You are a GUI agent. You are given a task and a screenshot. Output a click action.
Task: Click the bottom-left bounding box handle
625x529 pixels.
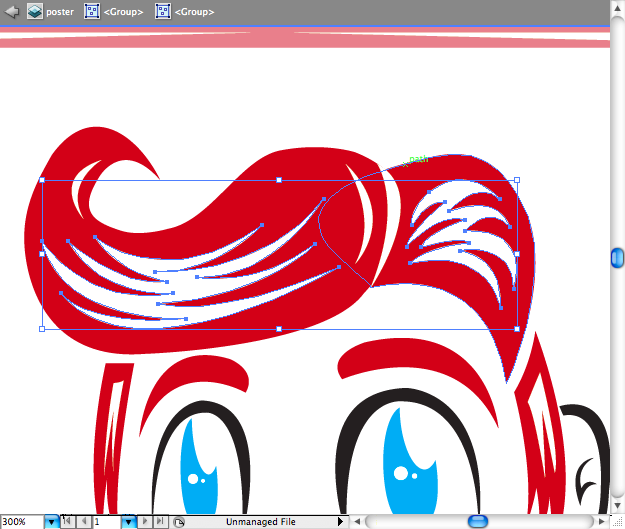(42, 329)
